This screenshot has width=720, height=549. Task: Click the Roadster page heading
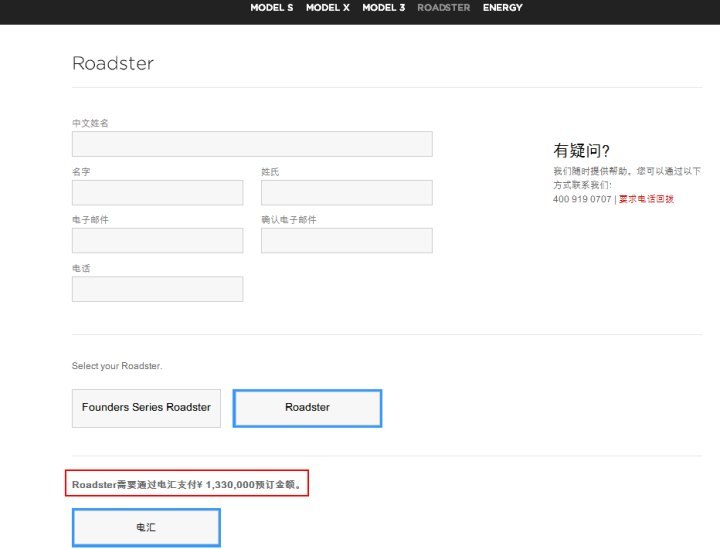(x=113, y=63)
